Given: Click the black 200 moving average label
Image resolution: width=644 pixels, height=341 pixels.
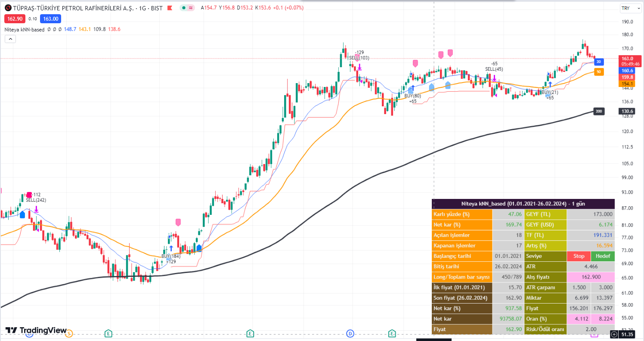Looking at the screenshot, I should tap(598, 112).
